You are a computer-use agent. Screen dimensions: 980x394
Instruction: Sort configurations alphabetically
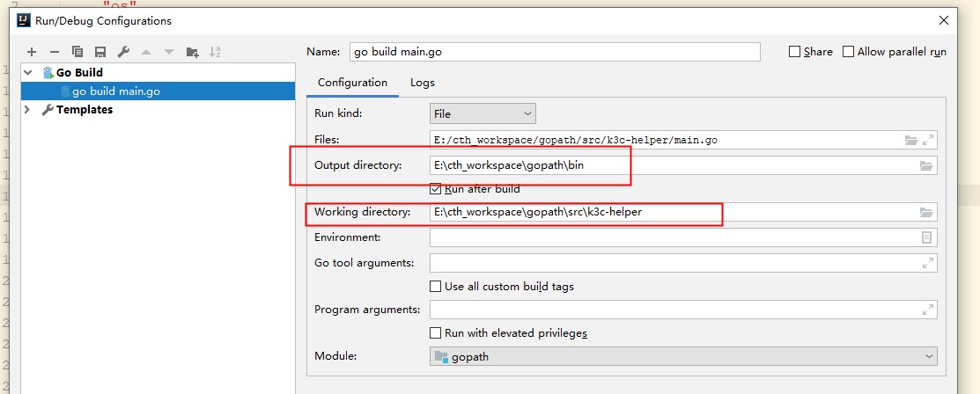[215, 52]
